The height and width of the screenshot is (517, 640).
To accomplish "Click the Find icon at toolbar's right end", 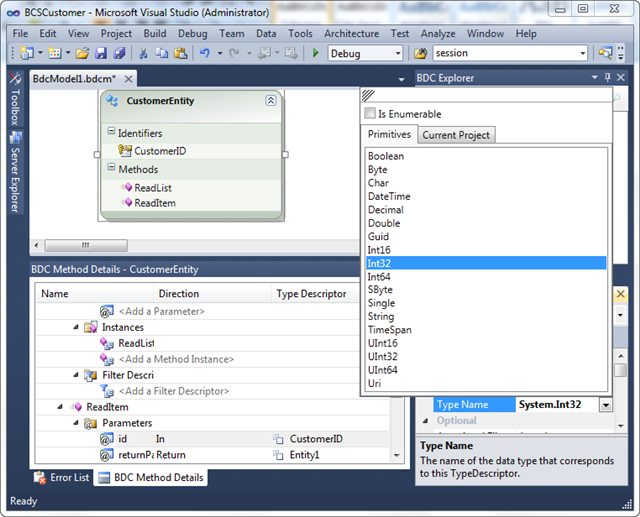I will (605, 53).
